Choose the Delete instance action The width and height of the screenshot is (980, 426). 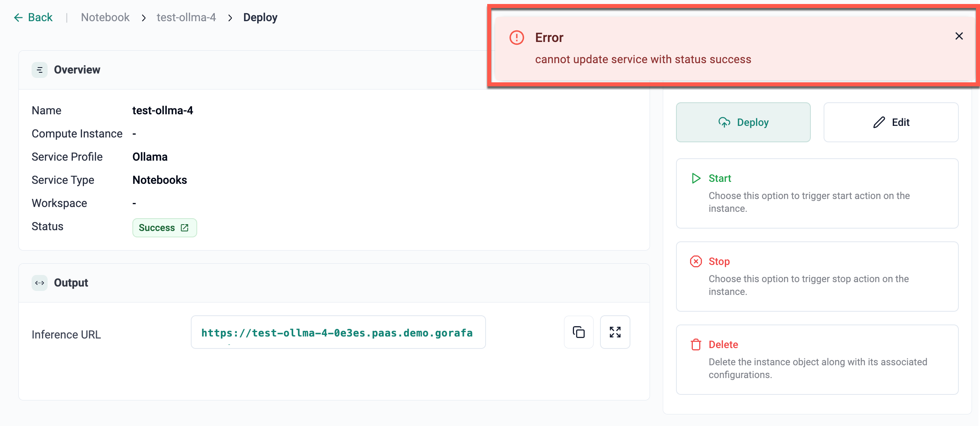[817, 360]
